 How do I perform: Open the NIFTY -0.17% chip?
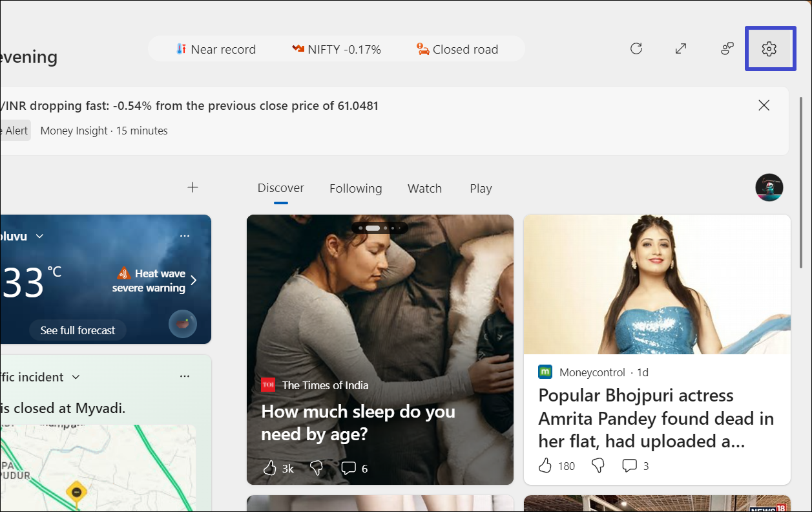point(336,49)
